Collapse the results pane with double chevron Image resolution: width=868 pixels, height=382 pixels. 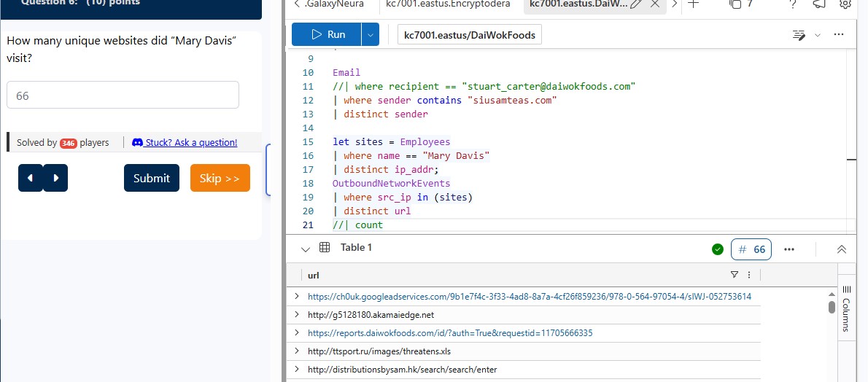842,249
